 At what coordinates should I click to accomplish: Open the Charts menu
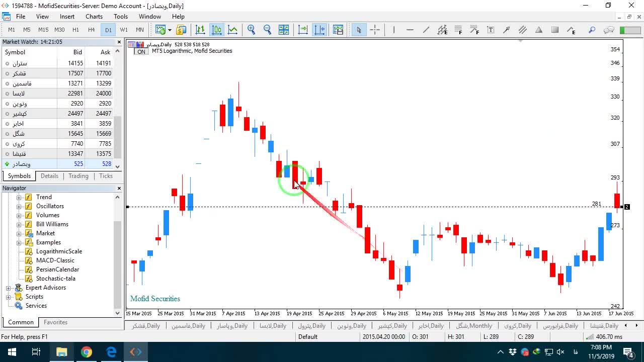tap(94, 17)
